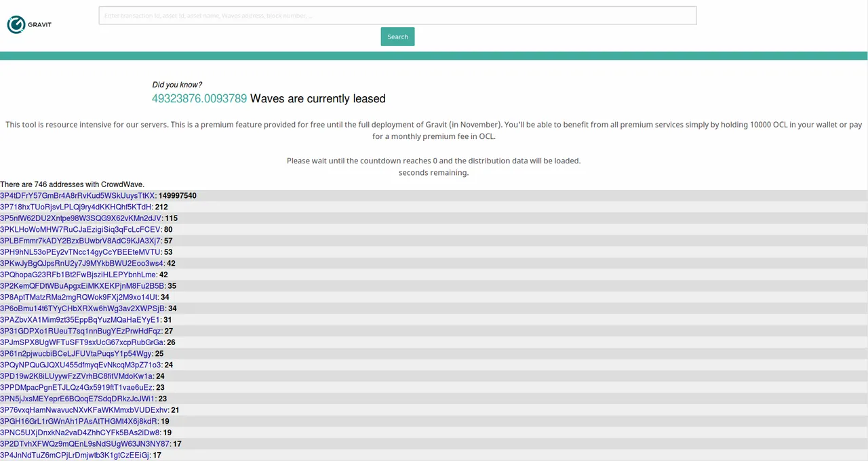
Task: Click the balance value 35
Action: pyautogui.click(x=172, y=286)
